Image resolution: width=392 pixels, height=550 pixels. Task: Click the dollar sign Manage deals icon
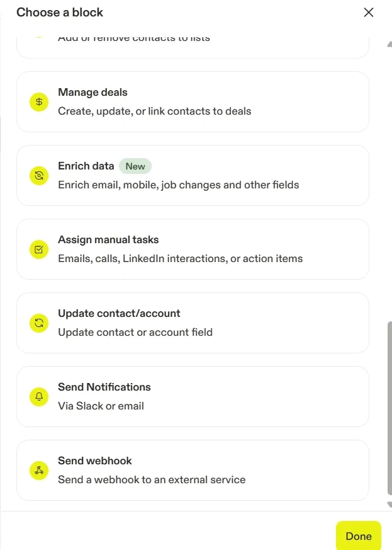(x=39, y=101)
